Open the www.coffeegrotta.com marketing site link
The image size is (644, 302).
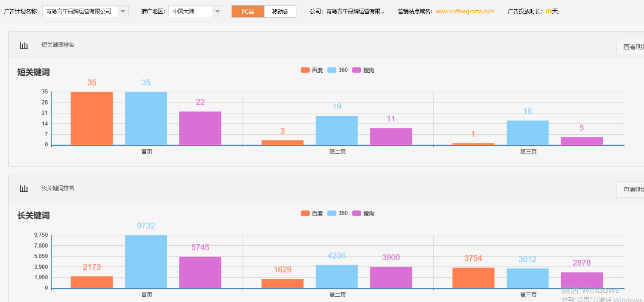[x=465, y=11]
